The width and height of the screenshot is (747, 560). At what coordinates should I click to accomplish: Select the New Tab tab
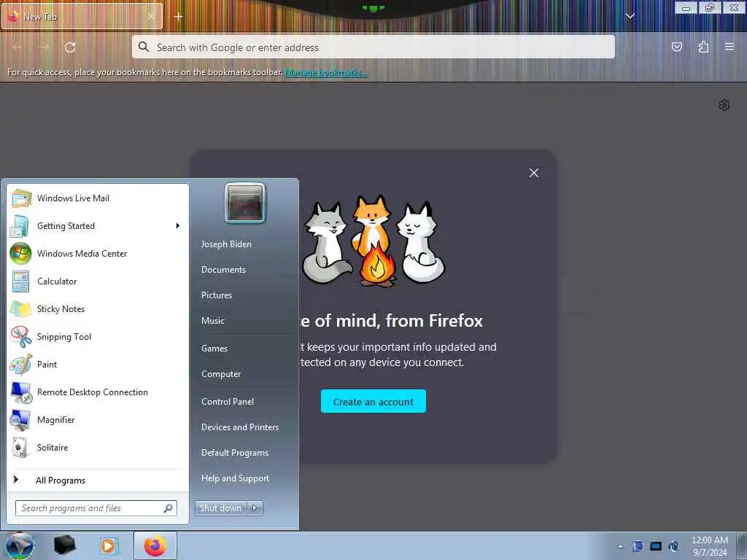click(x=82, y=16)
